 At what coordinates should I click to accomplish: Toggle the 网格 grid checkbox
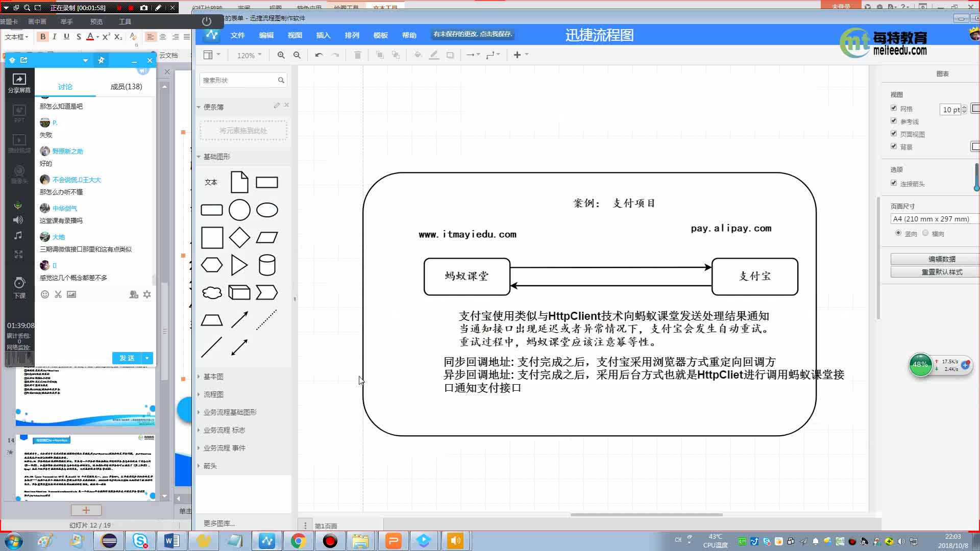pyautogui.click(x=894, y=108)
